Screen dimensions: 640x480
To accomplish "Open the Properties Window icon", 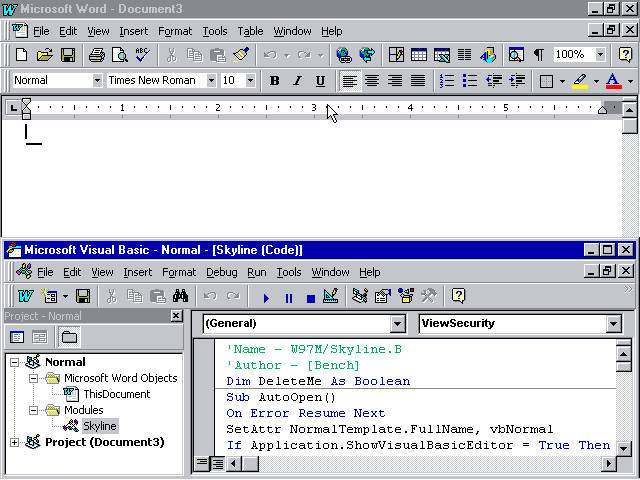I will click(382, 296).
